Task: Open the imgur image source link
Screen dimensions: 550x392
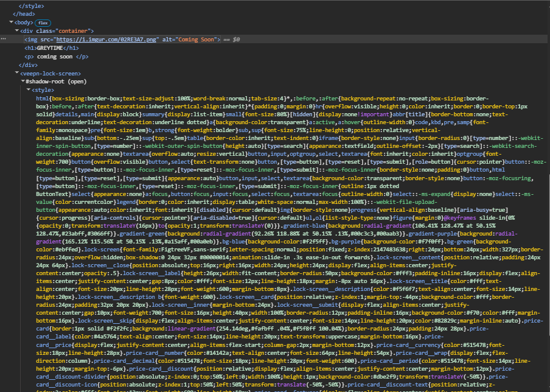Action: 106,40
